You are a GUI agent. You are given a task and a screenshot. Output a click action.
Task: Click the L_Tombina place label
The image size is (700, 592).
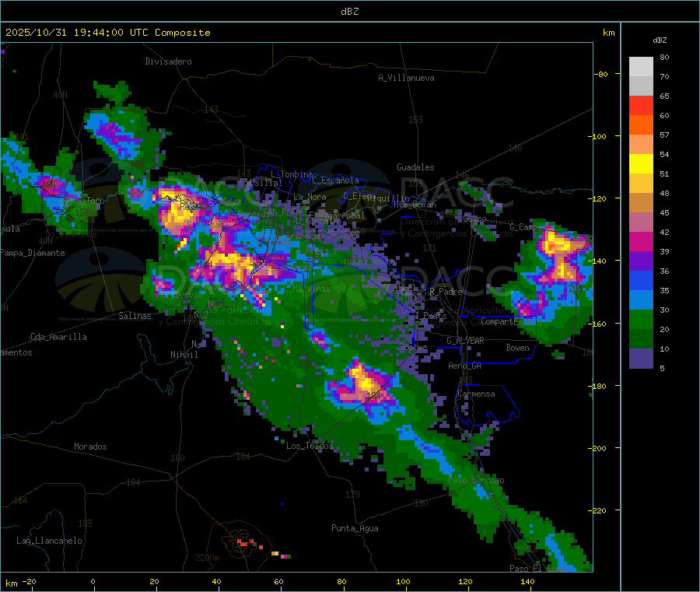pos(292,174)
